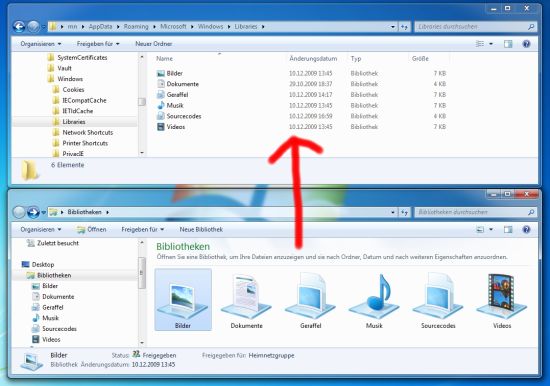Click Neue Bibliothek button
The width and height of the screenshot is (550, 386).
pyautogui.click(x=201, y=229)
